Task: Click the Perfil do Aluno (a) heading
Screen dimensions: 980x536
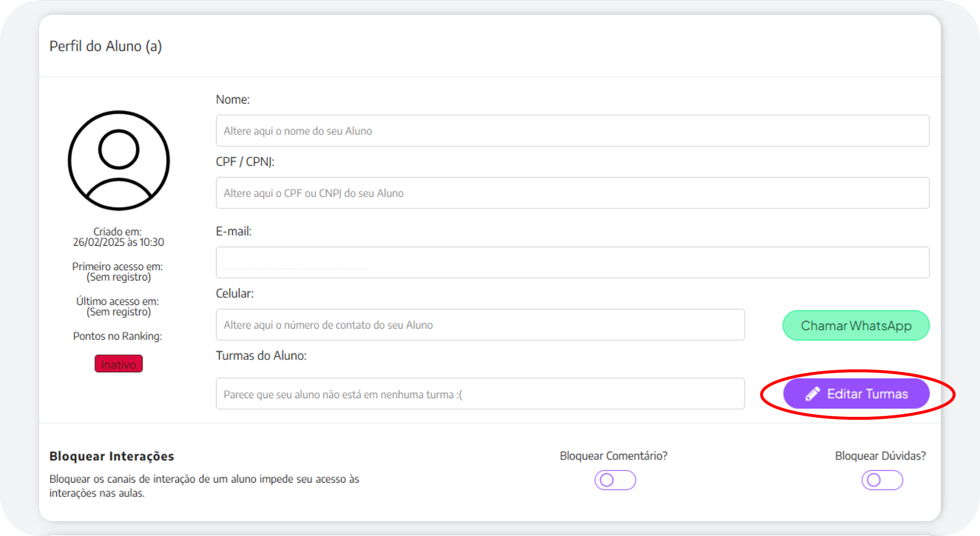Action: tap(105, 46)
